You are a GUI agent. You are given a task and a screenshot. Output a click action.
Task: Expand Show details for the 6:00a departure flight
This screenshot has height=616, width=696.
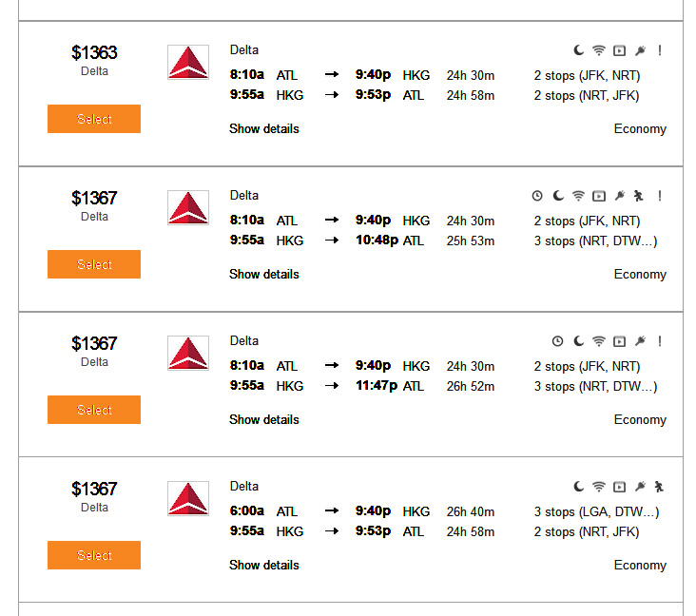pos(264,565)
